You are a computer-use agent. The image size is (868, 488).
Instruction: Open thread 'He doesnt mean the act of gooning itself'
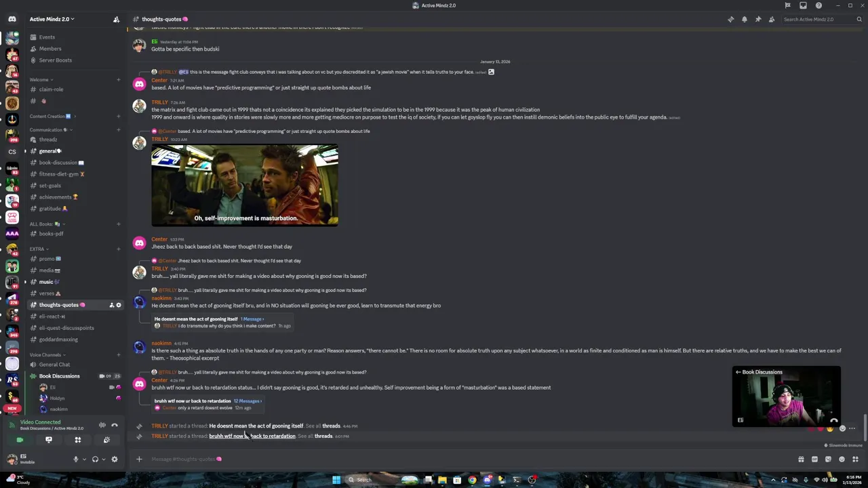coord(256,426)
